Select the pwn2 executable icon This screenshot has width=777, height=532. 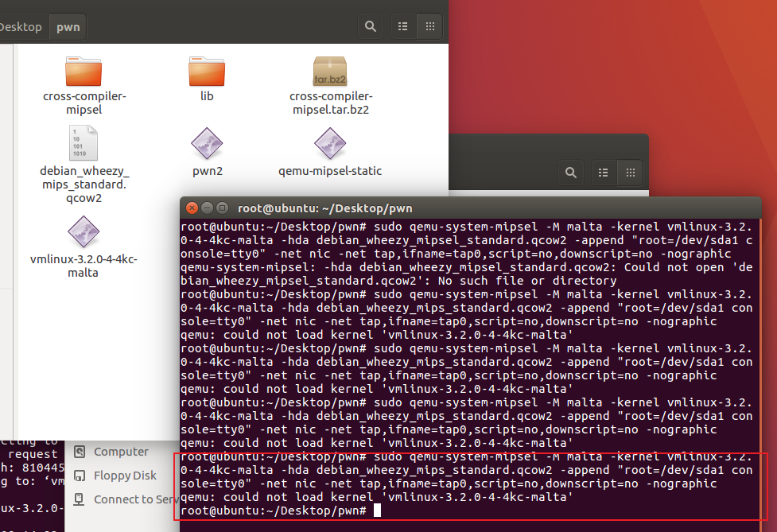tap(207, 144)
